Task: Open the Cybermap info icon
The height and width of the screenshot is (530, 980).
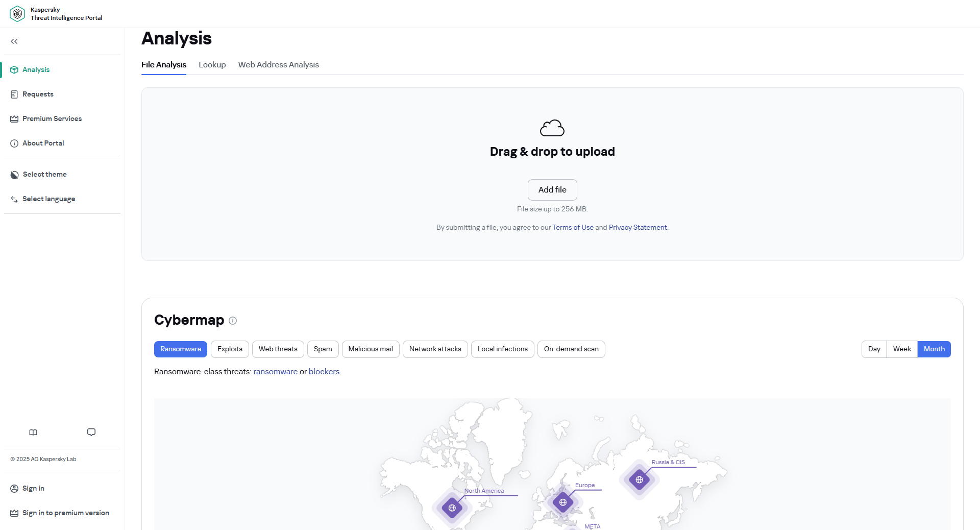Action: (233, 321)
